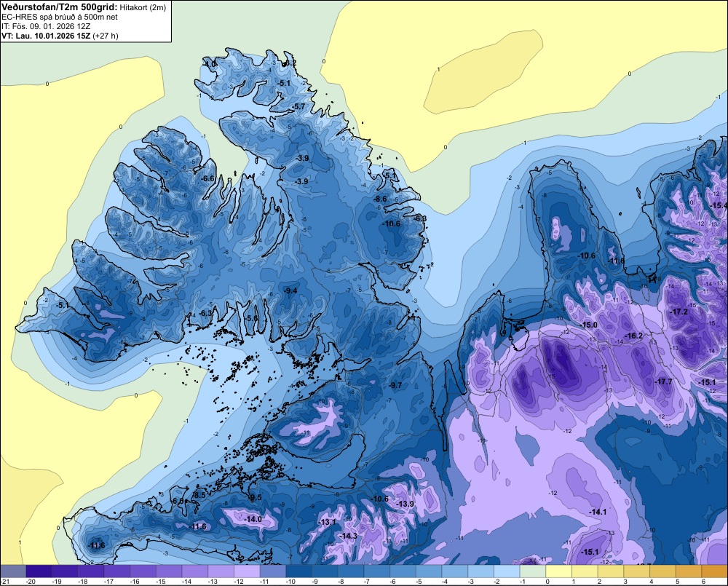Click the legend tick label '-8'
The image size is (728, 586).
pyautogui.click(x=340, y=582)
